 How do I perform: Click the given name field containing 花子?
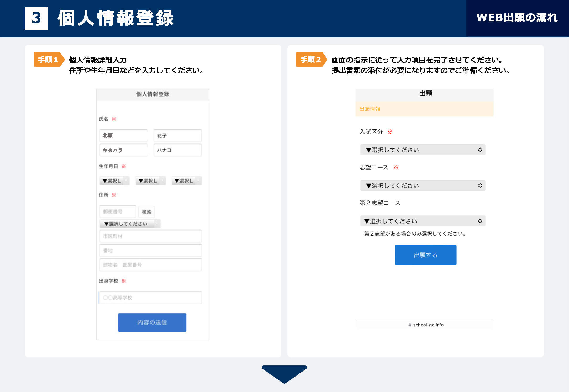[177, 136]
